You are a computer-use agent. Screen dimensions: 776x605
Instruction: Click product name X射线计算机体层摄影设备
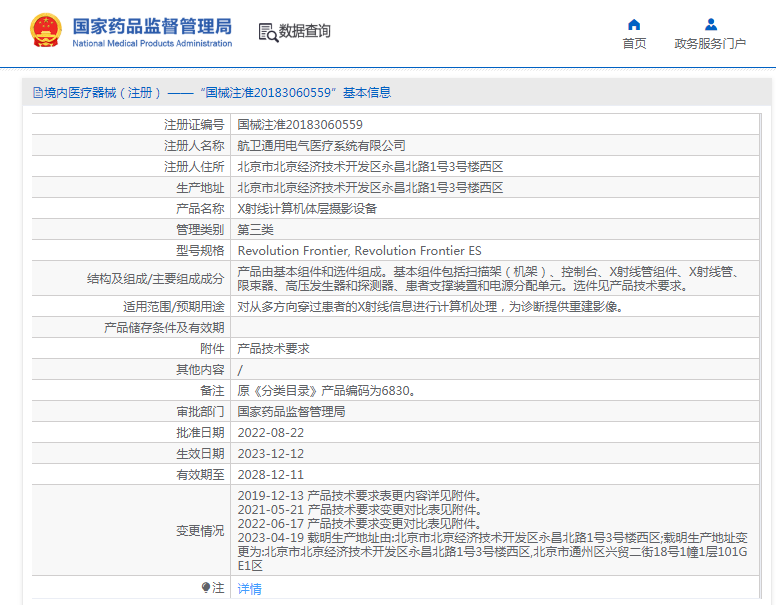(x=307, y=209)
